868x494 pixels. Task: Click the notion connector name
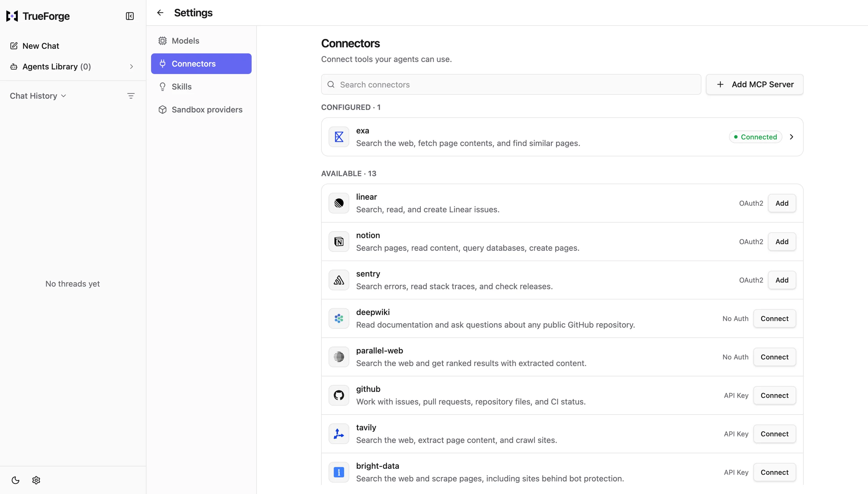coord(368,235)
